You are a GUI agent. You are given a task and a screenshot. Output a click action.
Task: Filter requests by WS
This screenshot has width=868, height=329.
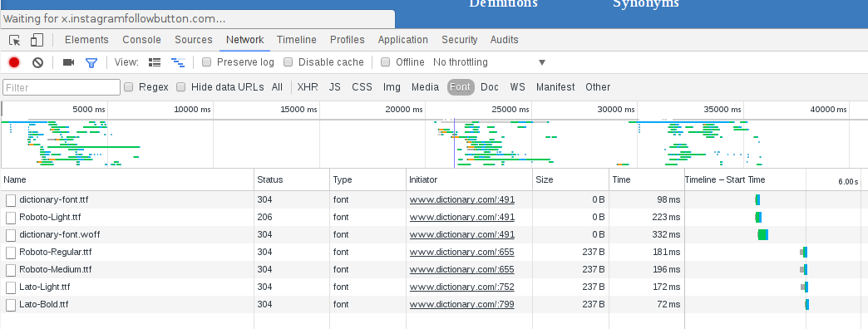pyautogui.click(x=518, y=86)
